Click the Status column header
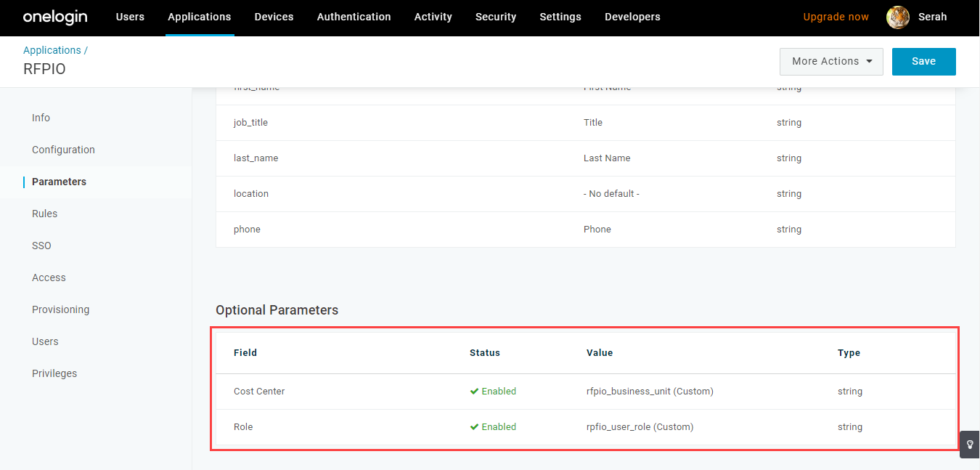980x470 pixels. (485, 353)
